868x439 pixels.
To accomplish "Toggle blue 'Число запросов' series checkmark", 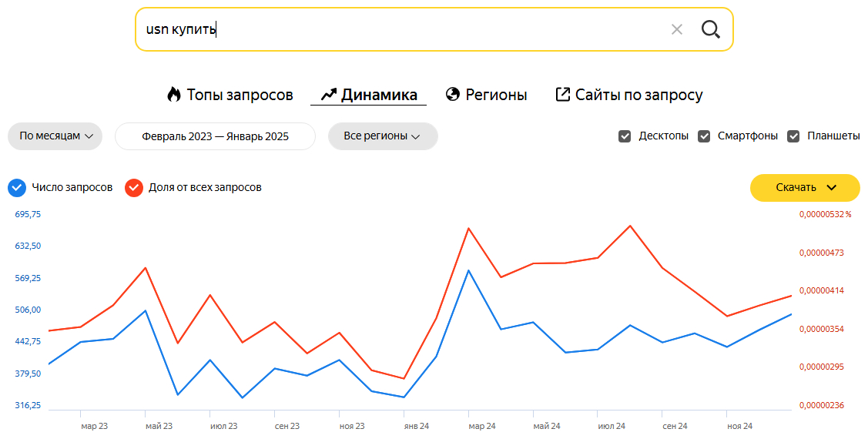I will 17,187.
